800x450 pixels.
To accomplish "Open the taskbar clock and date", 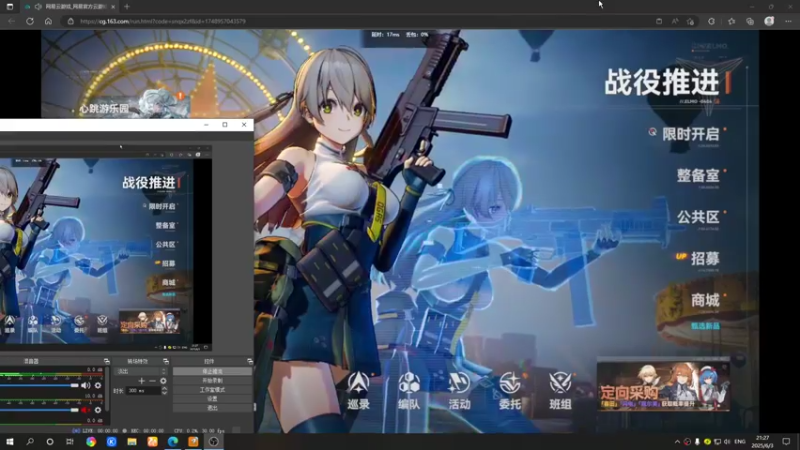I will (x=763, y=442).
